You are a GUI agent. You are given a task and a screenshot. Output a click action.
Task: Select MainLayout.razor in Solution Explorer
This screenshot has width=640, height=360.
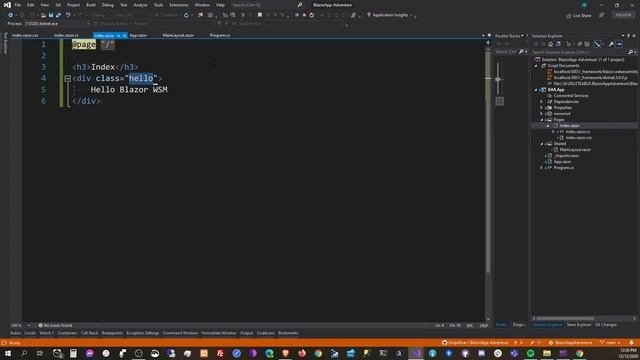click(x=575, y=150)
